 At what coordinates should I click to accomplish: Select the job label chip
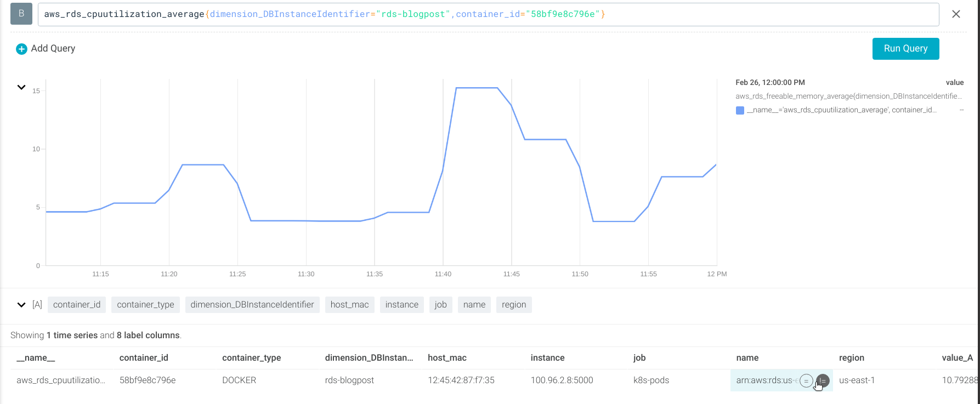point(441,305)
